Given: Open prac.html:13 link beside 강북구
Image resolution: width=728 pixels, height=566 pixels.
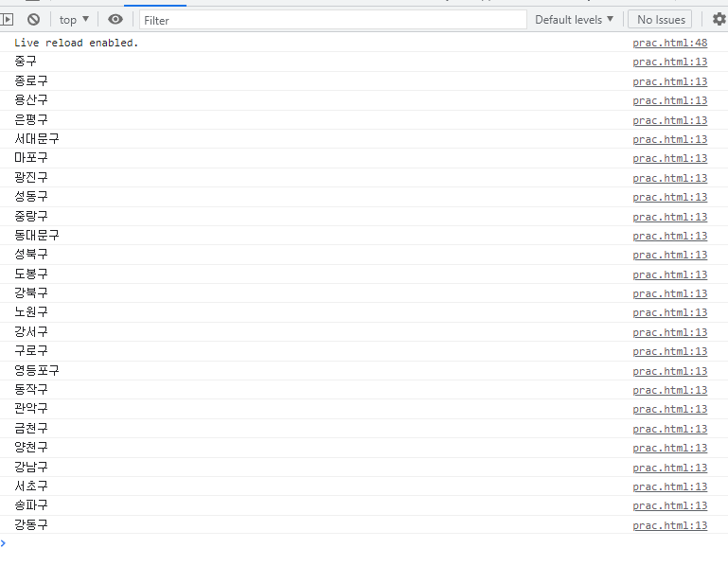Looking at the screenshot, I should (x=670, y=293).
